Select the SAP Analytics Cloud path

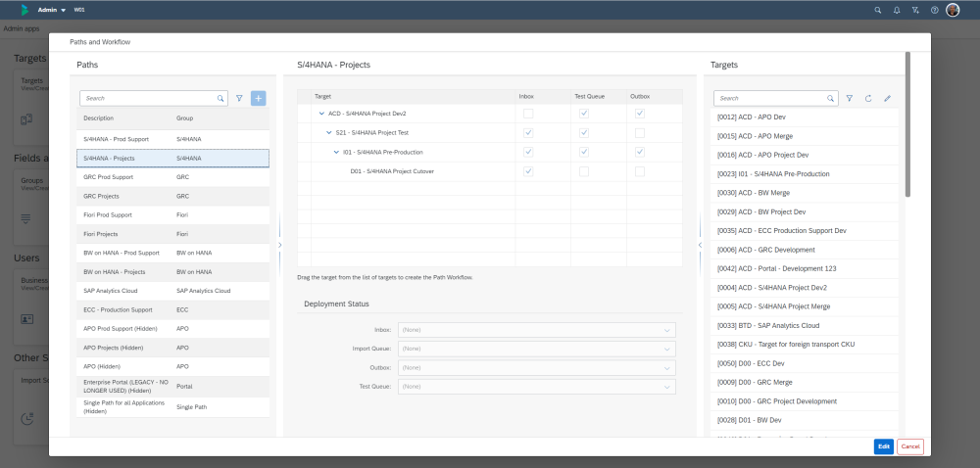click(172, 291)
